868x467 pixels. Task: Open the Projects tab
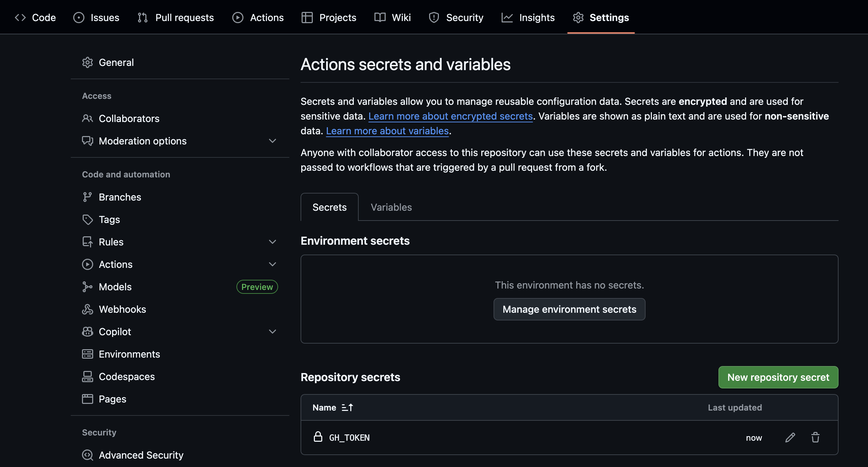[329, 18]
